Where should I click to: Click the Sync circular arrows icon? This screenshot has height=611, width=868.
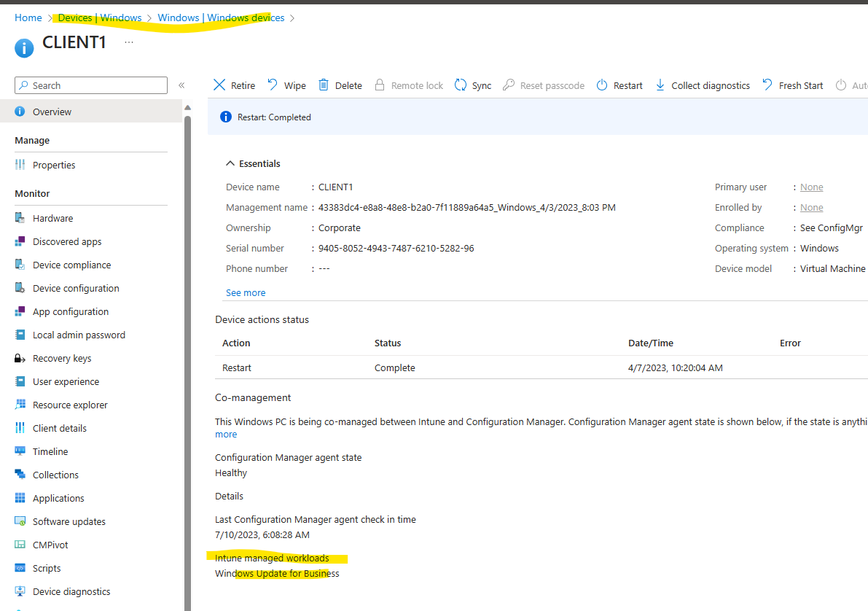[461, 85]
